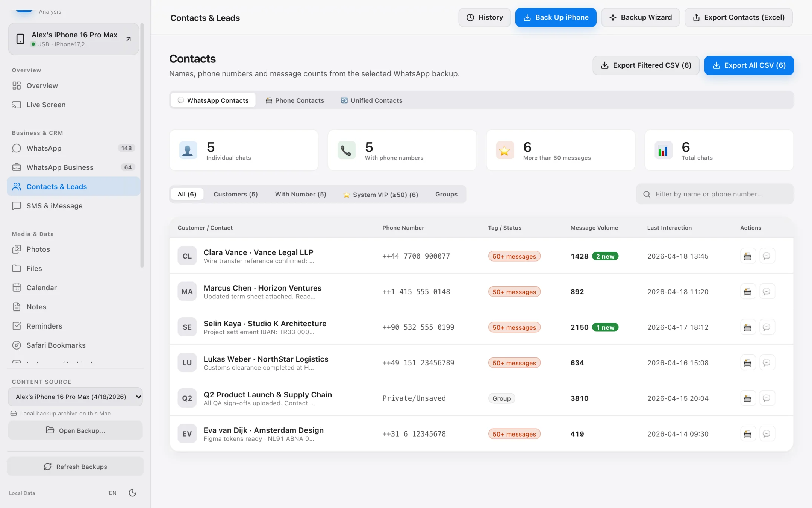
Task: Click the card icon in Clara Vance row
Action: (x=747, y=256)
